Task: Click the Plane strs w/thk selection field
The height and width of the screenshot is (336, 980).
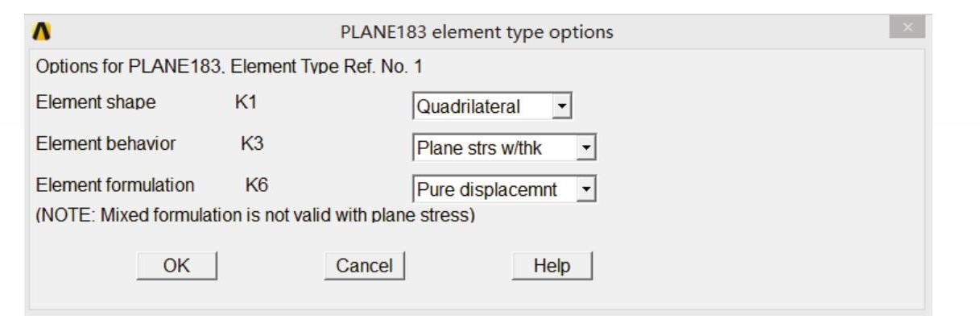Action: tap(493, 148)
